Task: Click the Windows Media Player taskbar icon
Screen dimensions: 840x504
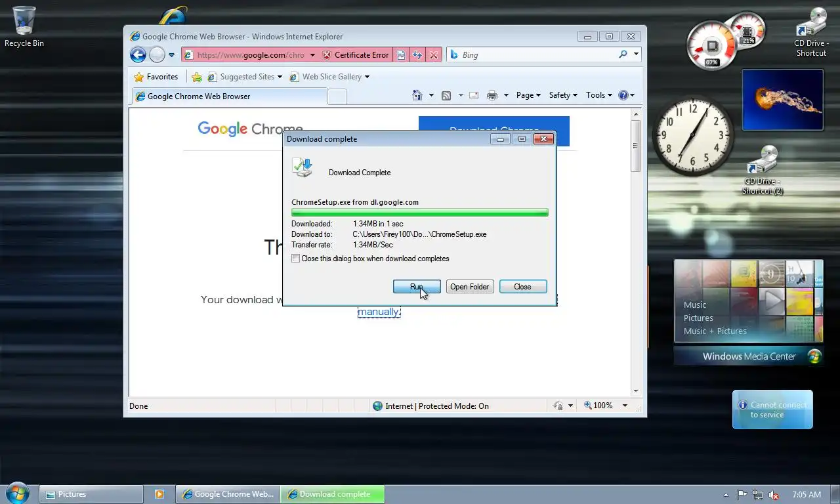Action: tap(159, 494)
